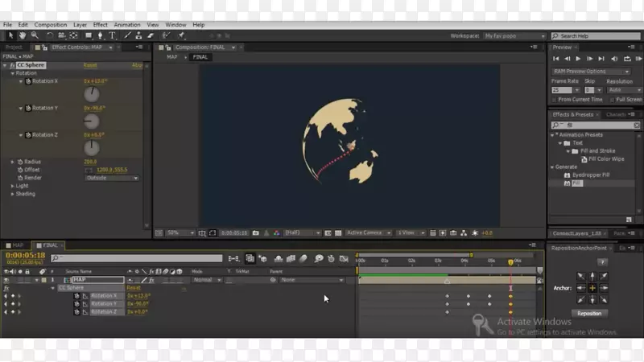644x362 pixels.
Task: Open the Effect menu
Action: pyautogui.click(x=100, y=25)
